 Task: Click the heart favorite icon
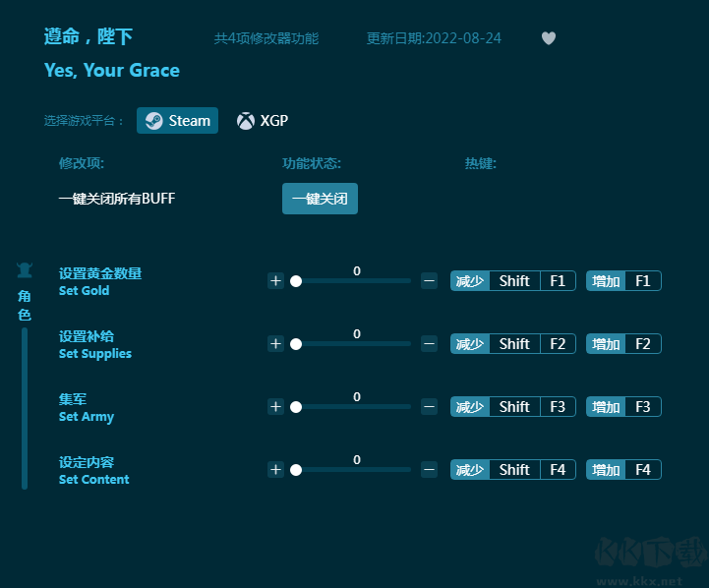[x=549, y=38]
